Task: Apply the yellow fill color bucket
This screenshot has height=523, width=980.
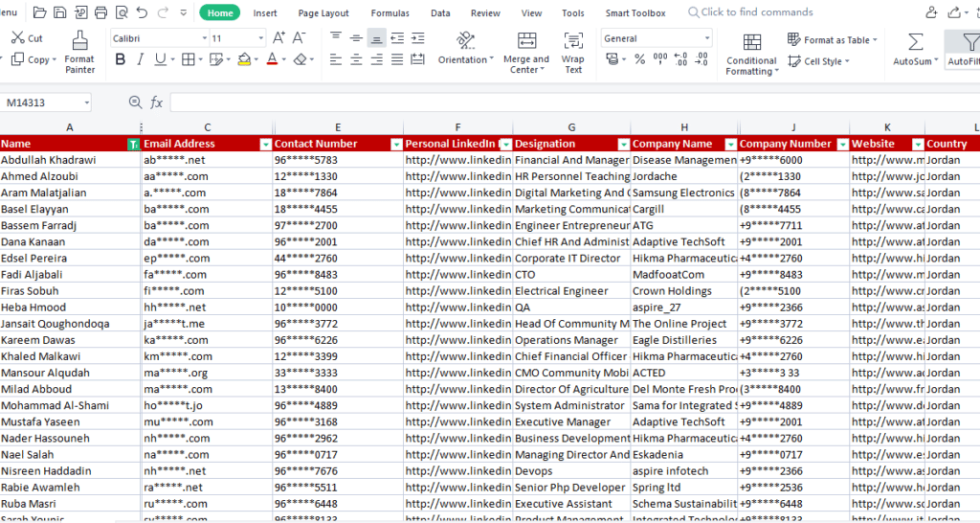Action: coord(244,59)
